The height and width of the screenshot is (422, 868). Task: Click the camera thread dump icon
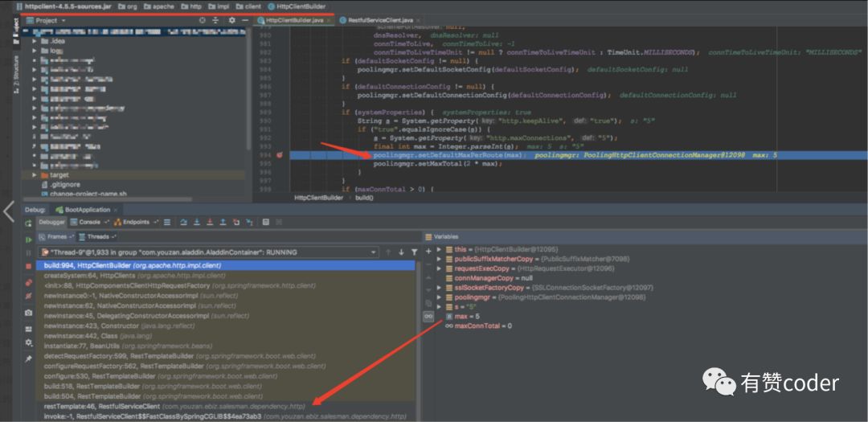29,312
